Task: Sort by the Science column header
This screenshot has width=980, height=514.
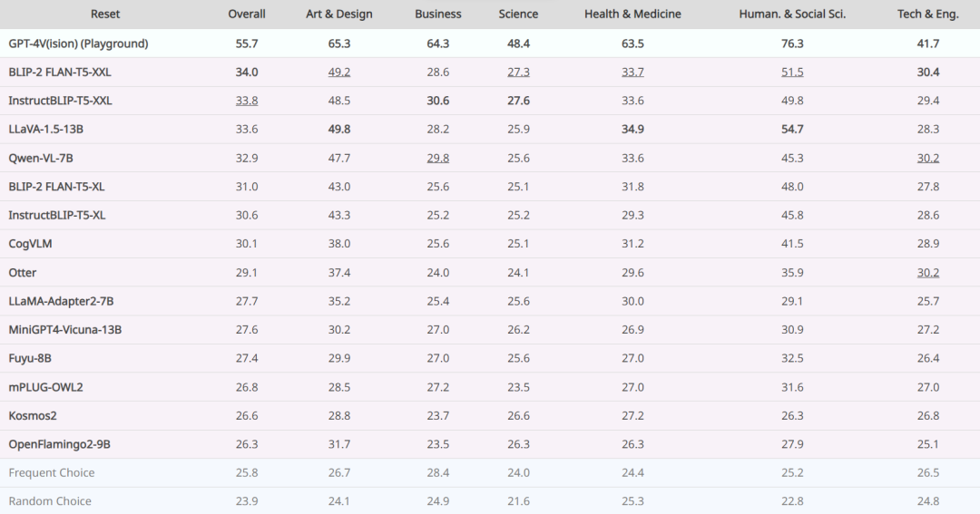Action: [x=518, y=14]
